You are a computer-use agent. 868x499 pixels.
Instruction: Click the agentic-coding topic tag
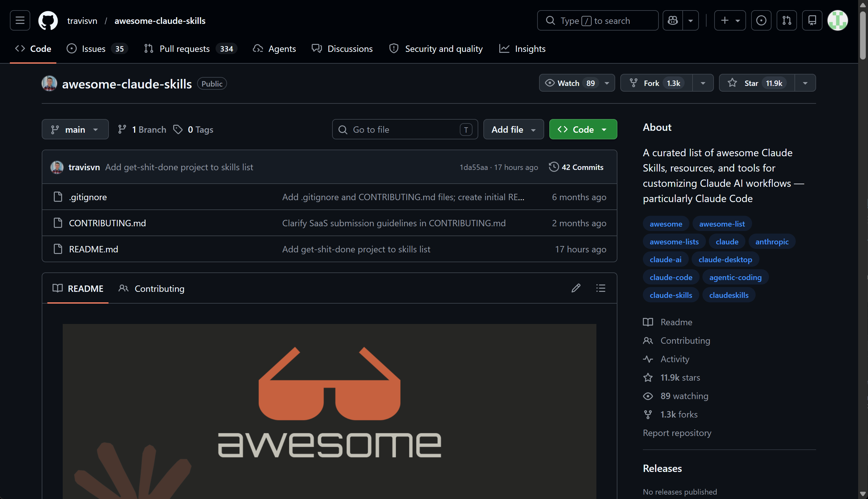[735, 277]
